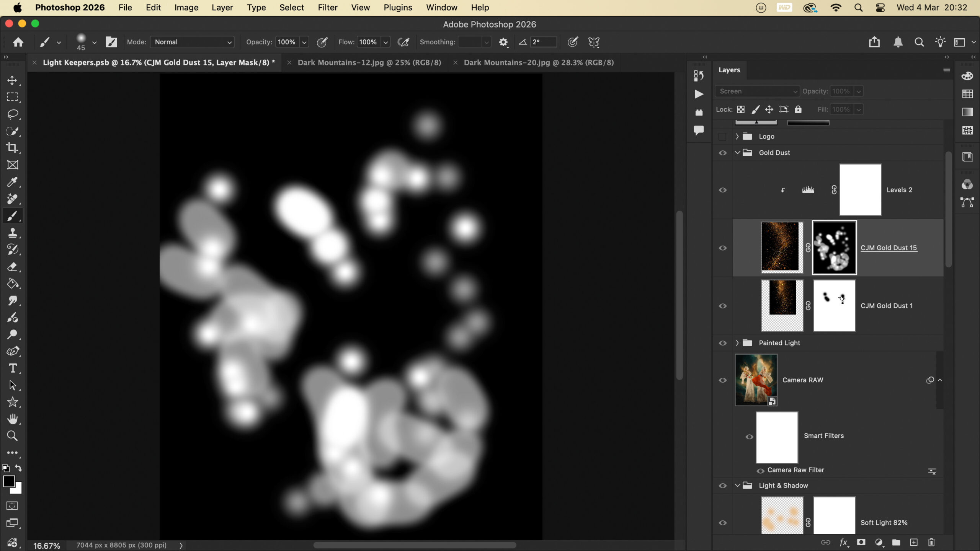Screen dimensions: 980x551
Task: Switch to Dark Mountains-12.jpg tab
Action: pos(369,62)
